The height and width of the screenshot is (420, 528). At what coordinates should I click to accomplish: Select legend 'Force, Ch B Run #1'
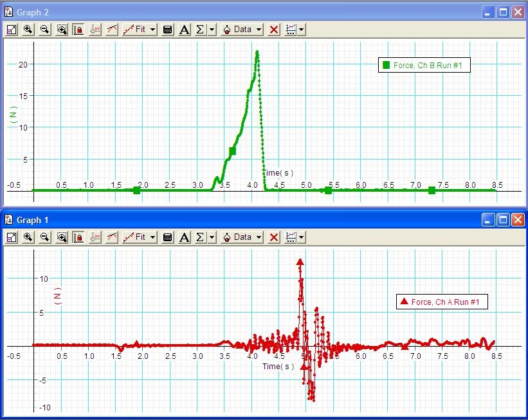pos(424,65)
